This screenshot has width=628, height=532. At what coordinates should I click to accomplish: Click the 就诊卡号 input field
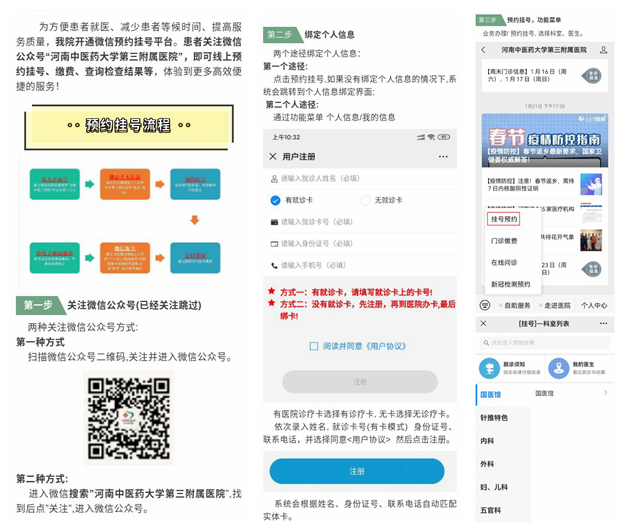[x=360, y=222]
